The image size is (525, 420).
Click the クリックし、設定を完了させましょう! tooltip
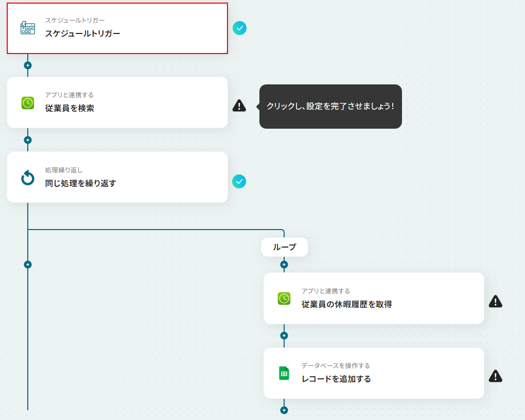[330, 106]
